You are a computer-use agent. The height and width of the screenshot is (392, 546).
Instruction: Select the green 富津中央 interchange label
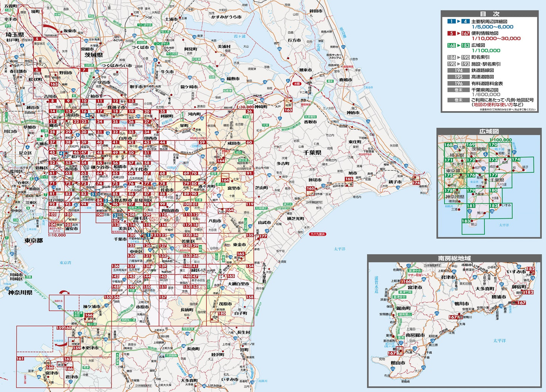(415, 271)
